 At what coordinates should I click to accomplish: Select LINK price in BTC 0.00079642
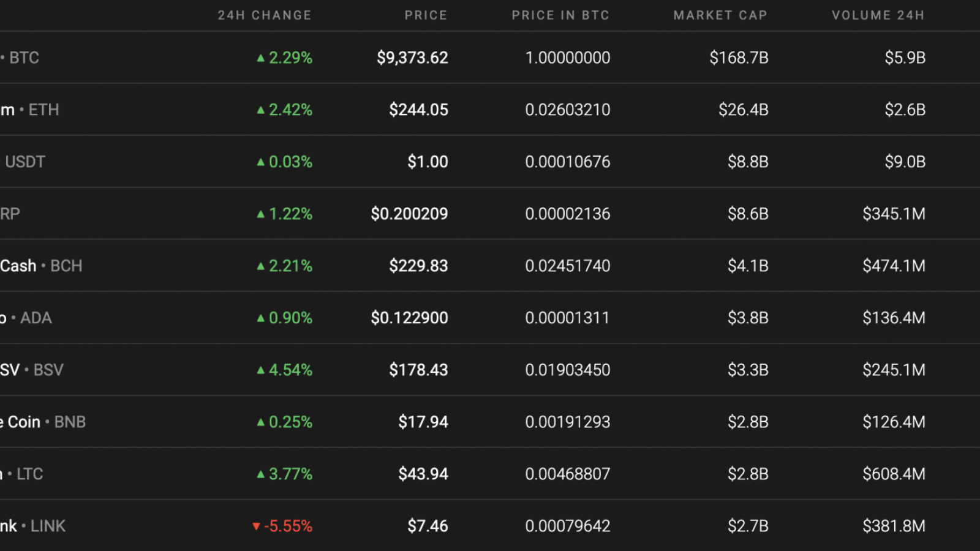568,526
